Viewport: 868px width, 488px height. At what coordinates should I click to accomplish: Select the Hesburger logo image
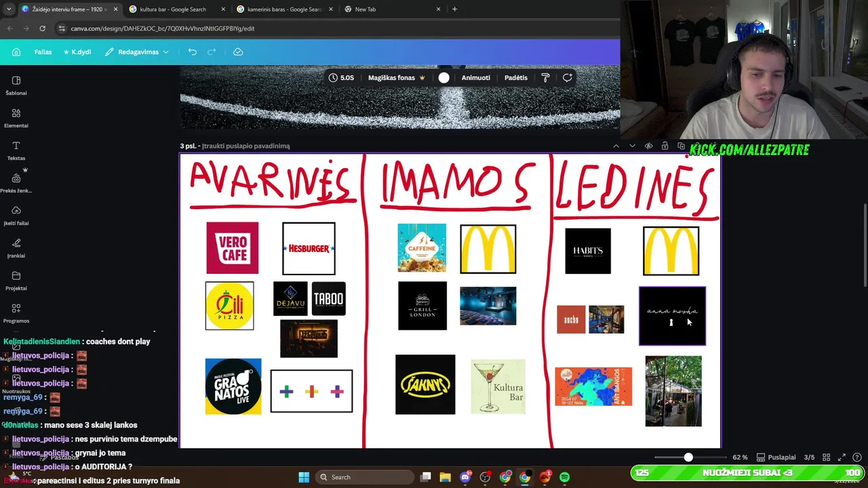(x=309, y=249)
